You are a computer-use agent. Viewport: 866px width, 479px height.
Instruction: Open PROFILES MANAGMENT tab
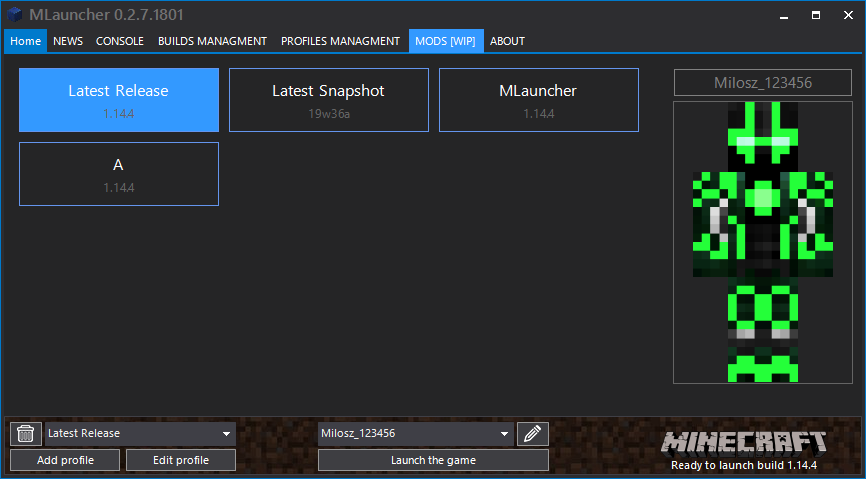[x=340, y=41]
